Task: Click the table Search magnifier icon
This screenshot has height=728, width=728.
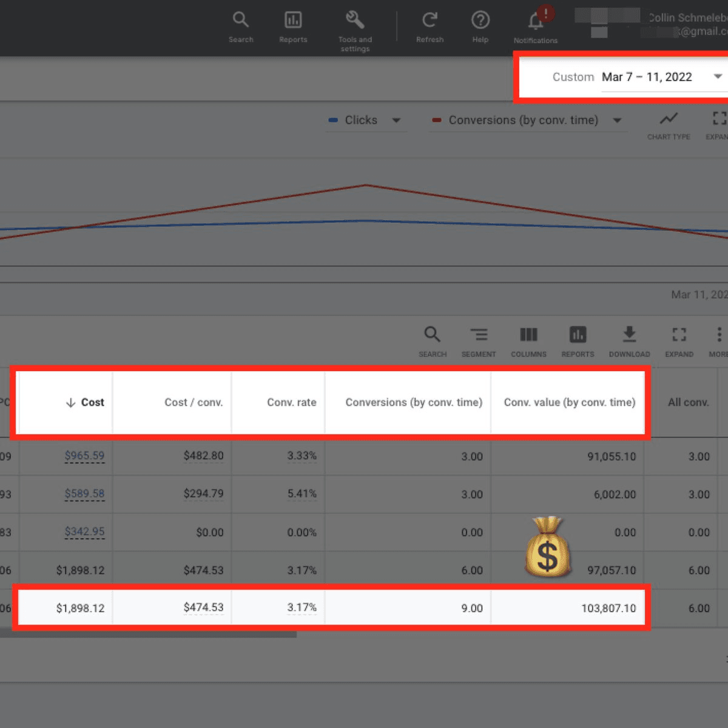Action: (x=432, y=334)
